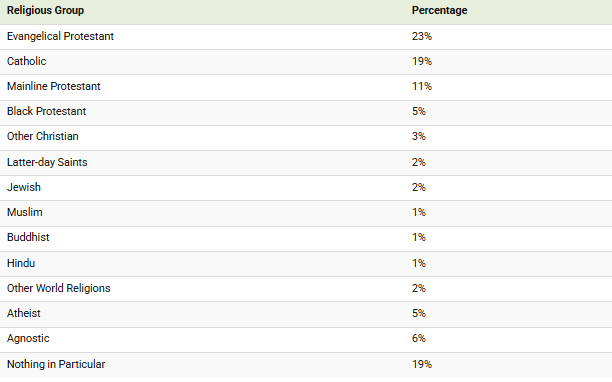Image resolution: width=612 pixels, height=382 pixels.
Task: Click the Religious Group column header
Action: 45,11
